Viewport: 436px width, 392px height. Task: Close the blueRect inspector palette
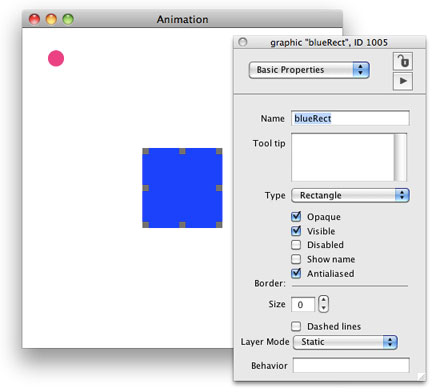[243, 42]
